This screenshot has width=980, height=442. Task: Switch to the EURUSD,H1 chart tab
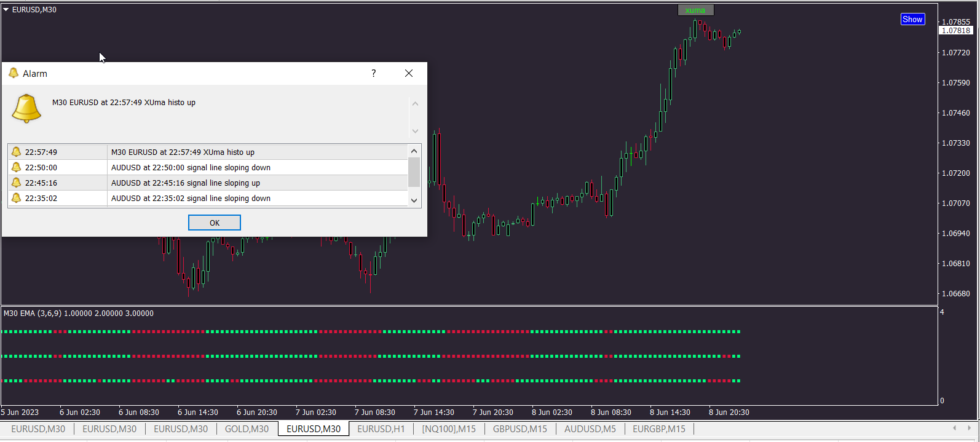click(x=381, y=429)
